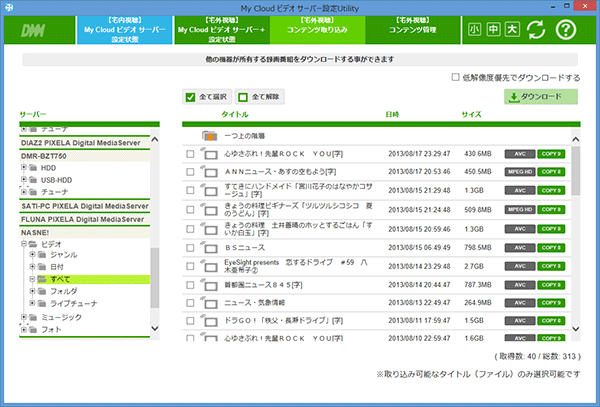Click MPEG HD badge on ANNニュース row
The width and height of the screenshot is (600, 407).
click(x=520, y=172)
